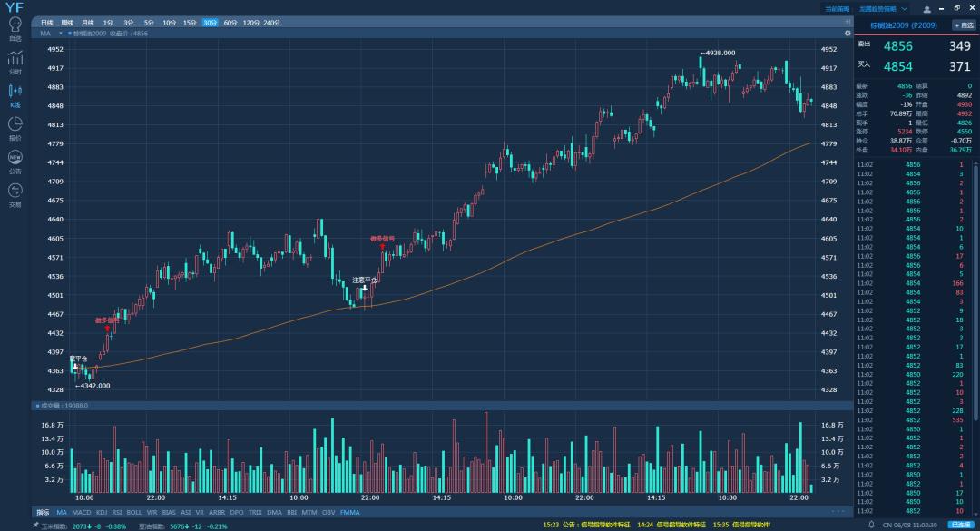980x531 pixels.
Task: Add contract with the +自选 button
Action: click(964, 25)
